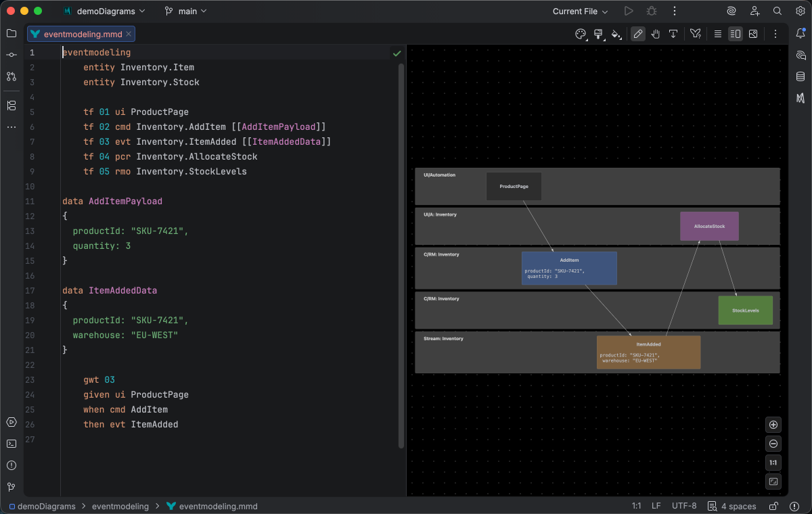Open the Current File run configuration dropdown
This screenshot has height=514, width=812.
[580, 11]
